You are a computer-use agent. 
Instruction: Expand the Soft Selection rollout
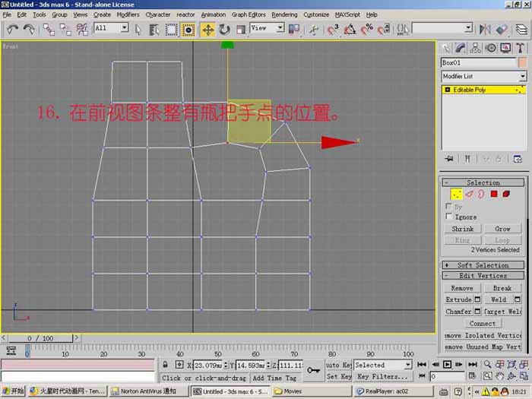483,265
